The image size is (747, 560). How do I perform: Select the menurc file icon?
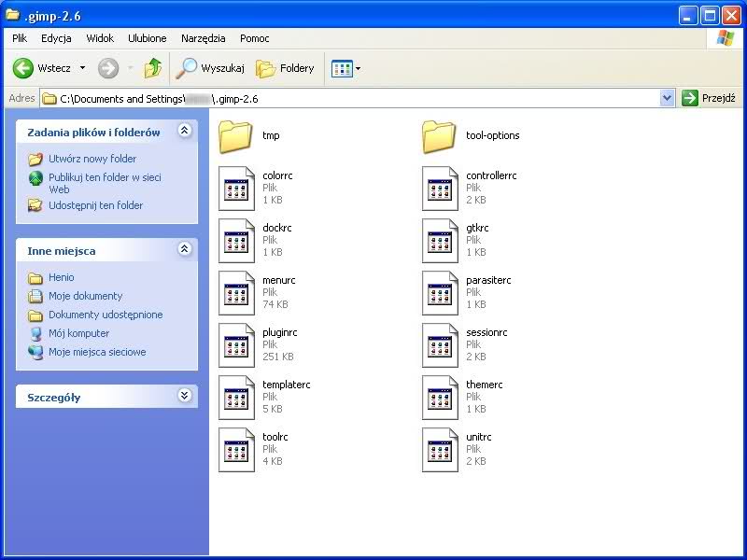236,293
